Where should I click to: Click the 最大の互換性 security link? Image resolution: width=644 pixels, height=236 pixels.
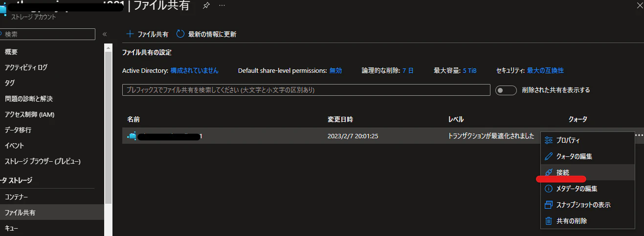pos(545,70)
